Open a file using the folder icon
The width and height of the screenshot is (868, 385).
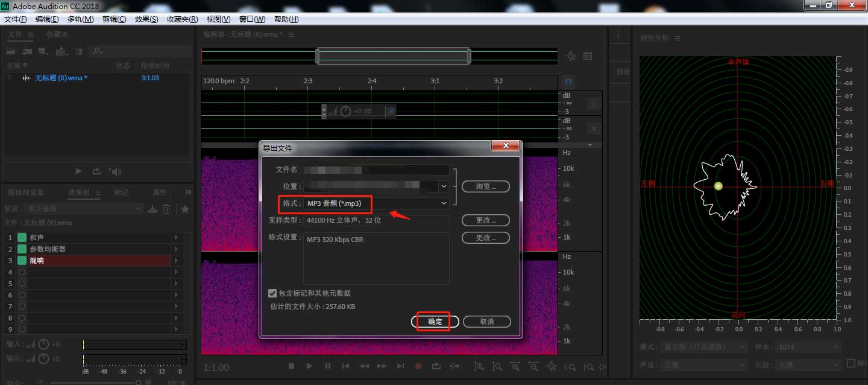pos(10,51)
